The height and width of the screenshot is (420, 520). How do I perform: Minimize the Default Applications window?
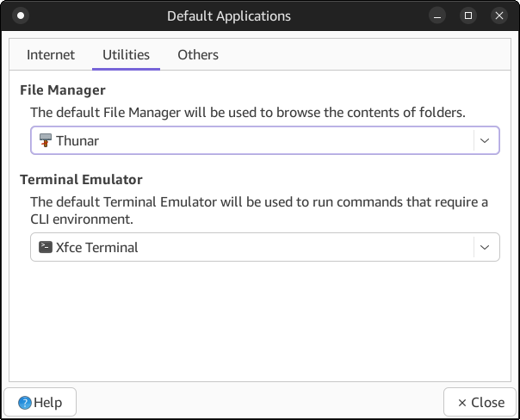click(x=437, y=15)
